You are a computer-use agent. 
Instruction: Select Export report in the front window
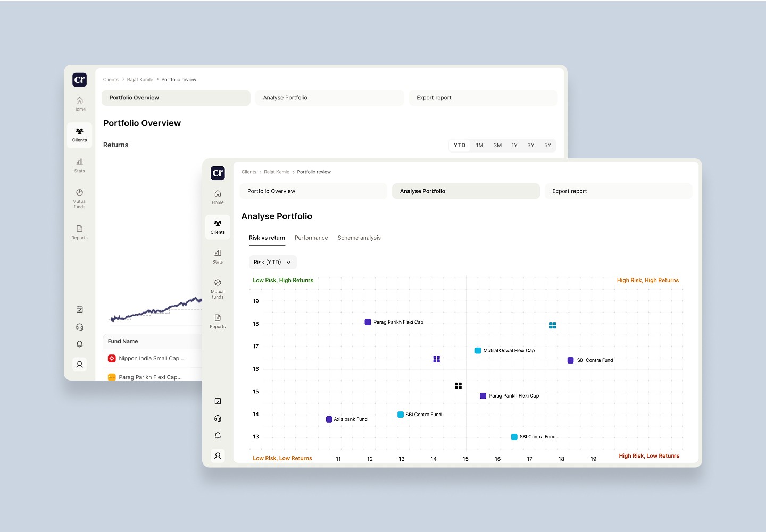(618, 191)
